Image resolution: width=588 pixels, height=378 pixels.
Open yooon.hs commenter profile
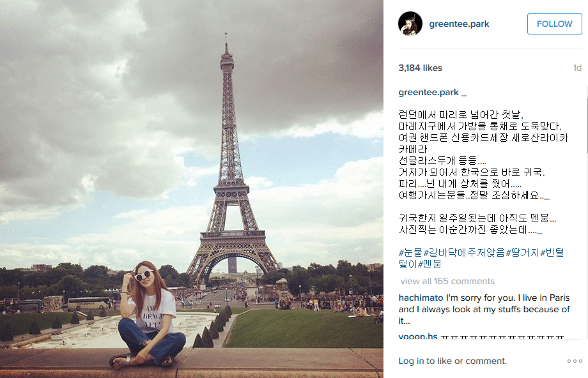tap(418, 336)
